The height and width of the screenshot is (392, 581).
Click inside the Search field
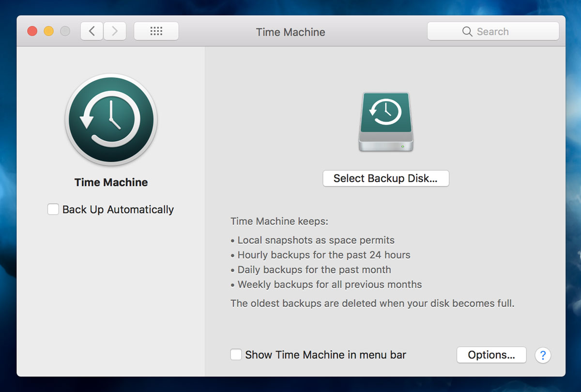pyautogui.click(x=493, y=31)
